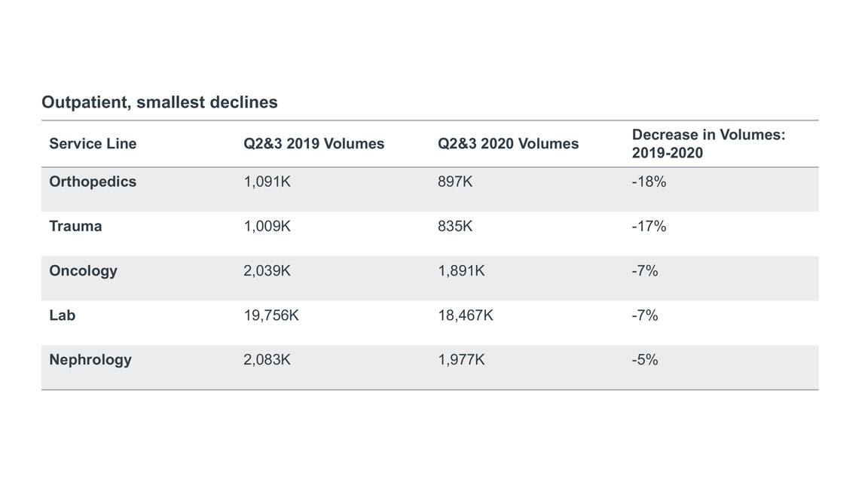Screen dimensions: 868x488
Task: Click the 1,091K value for Orthopedics
Action: (267, 181)
